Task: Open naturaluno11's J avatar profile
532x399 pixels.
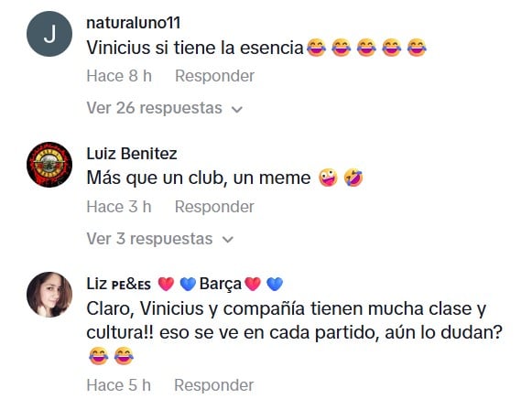Action: (x=49, y=34)
